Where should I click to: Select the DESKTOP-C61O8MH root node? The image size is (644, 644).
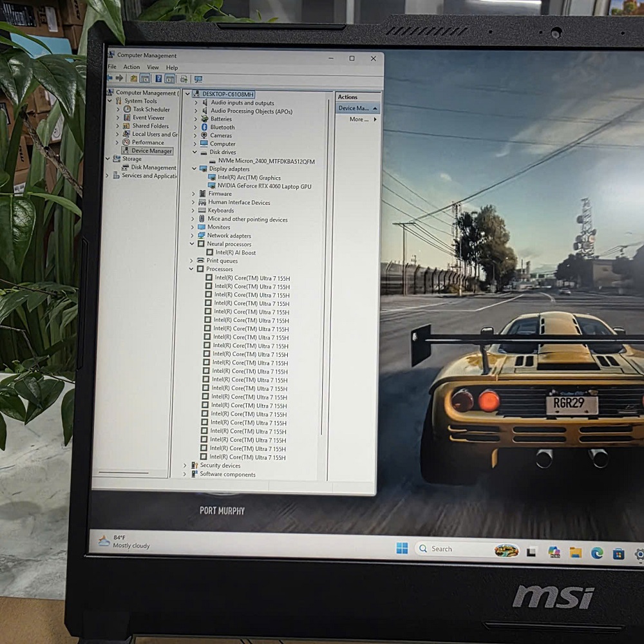coord(228,94)
